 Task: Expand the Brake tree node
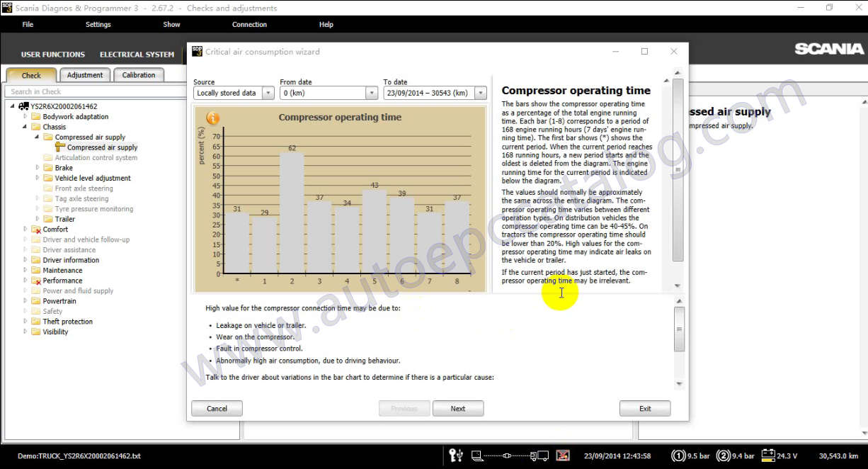38,168
